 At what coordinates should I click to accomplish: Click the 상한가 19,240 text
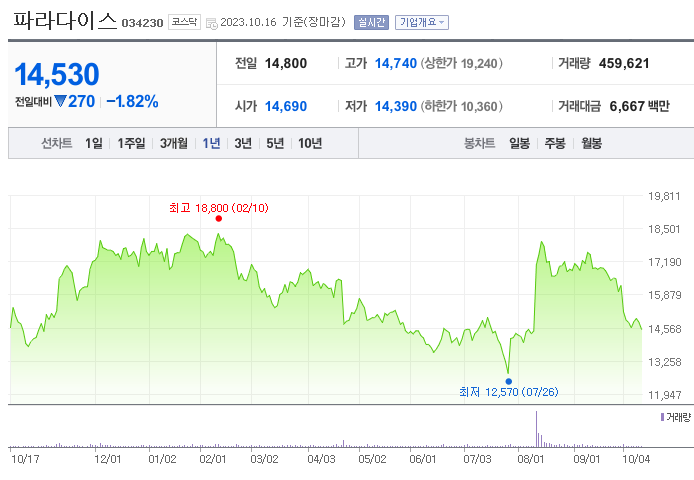461,63
